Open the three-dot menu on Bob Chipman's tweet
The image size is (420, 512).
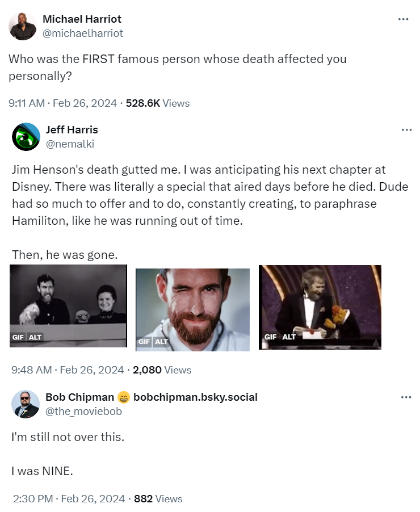[x=406, y=397]
